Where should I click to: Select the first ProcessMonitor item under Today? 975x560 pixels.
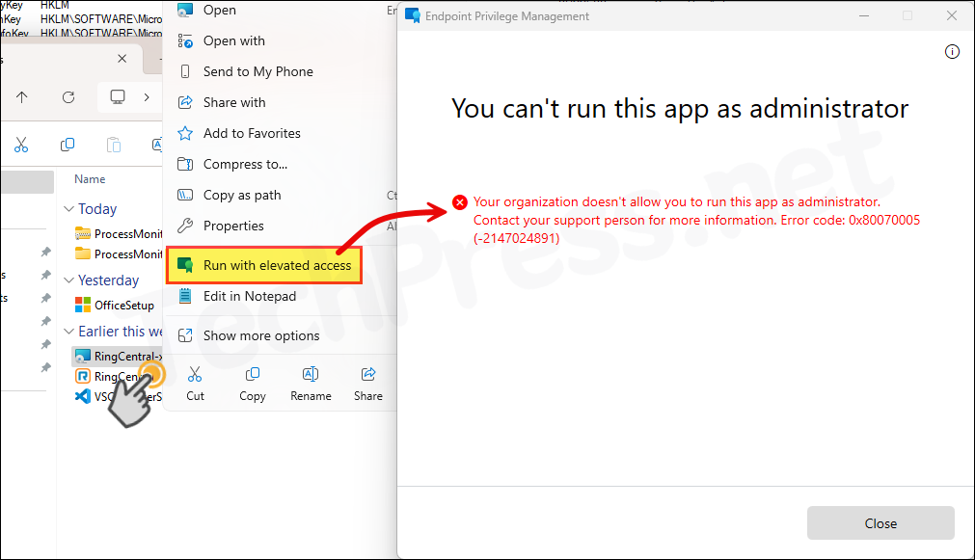(x=118, y=233)
